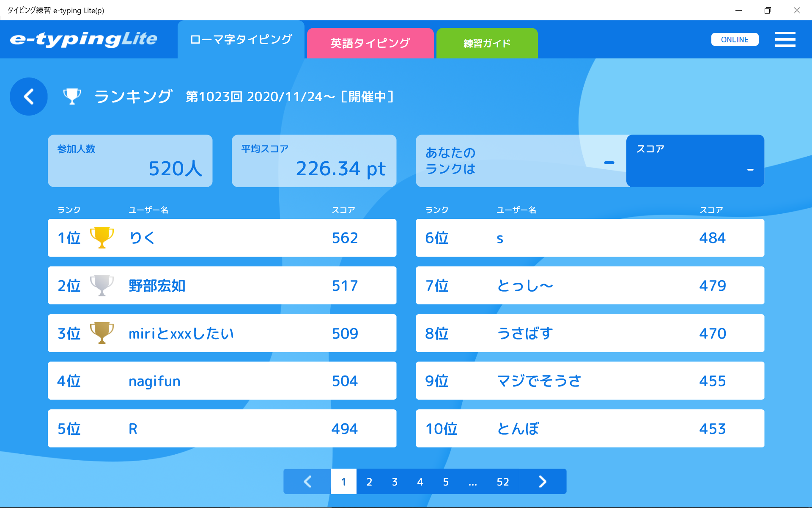812x508 pixels.
Task: Restore down the e-typing Lite window
Action: (768, 10)
